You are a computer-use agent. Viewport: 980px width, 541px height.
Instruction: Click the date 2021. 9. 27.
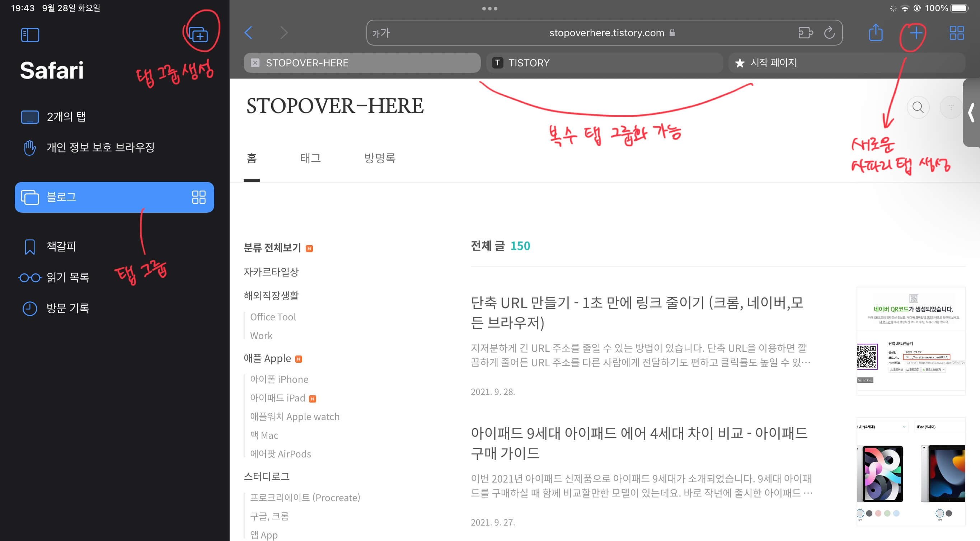click(x=493, y=522)
